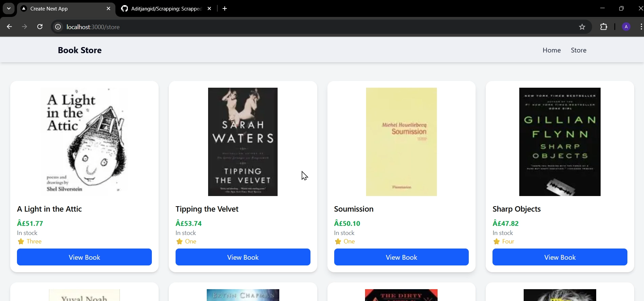Open the profile avatar menu

626,27
